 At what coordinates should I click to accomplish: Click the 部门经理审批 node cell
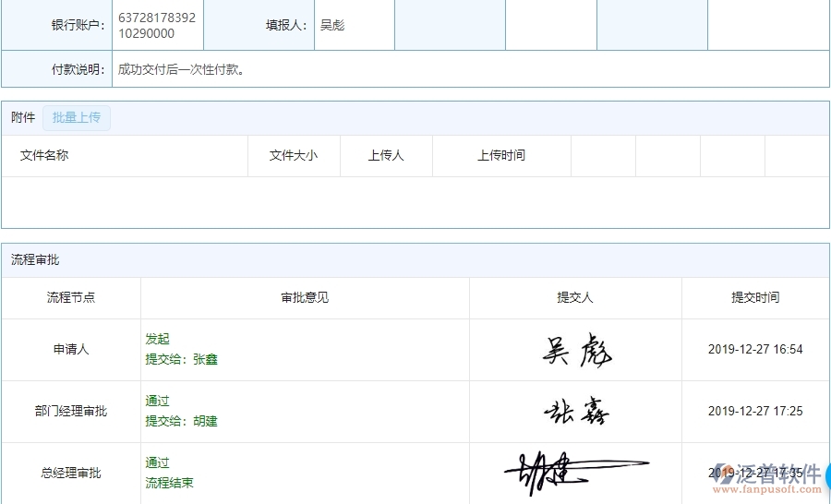pos(71,412)
